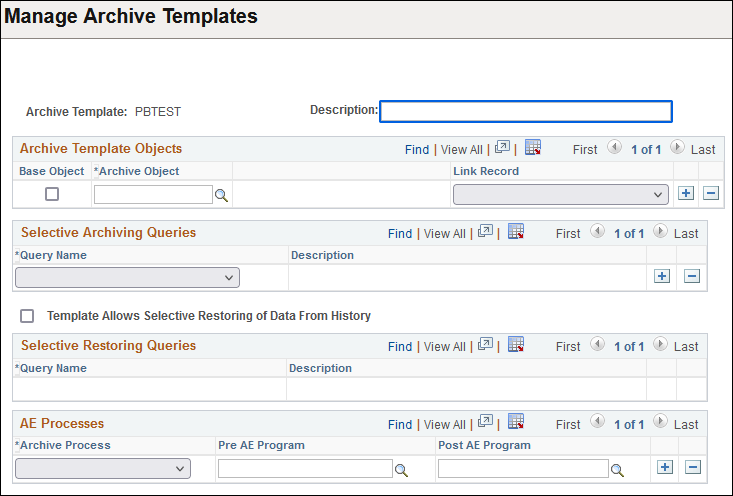Go to Last in Archive Template Objects
This screenshot has width=733, height=496.
[x=703, y=150]
